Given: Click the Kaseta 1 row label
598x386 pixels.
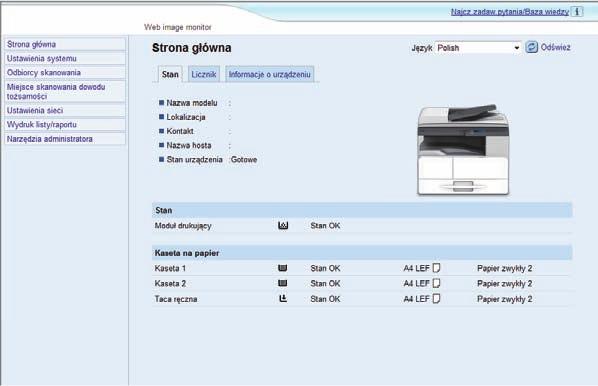Looking at the screenshot, I should pos(170,268).
